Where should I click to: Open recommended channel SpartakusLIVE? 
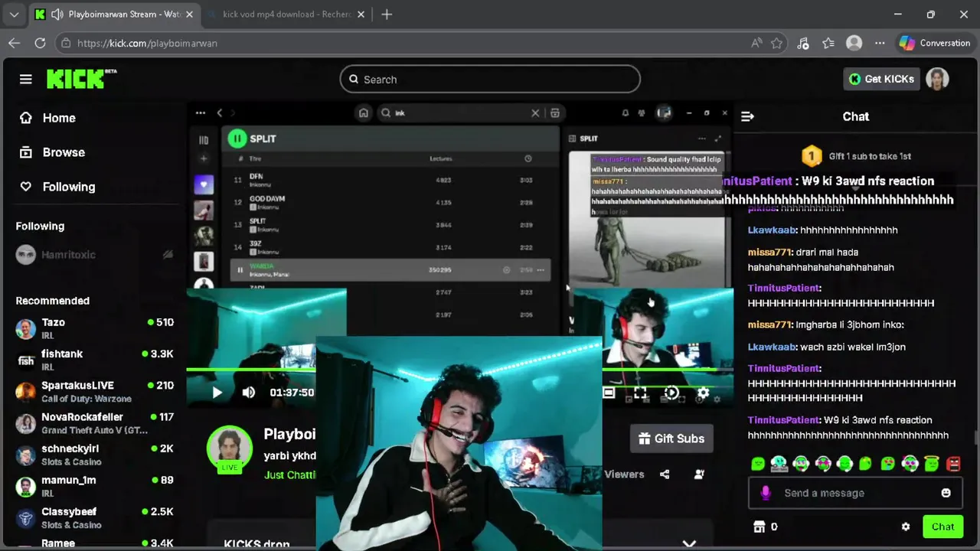(x=93, y=391)
